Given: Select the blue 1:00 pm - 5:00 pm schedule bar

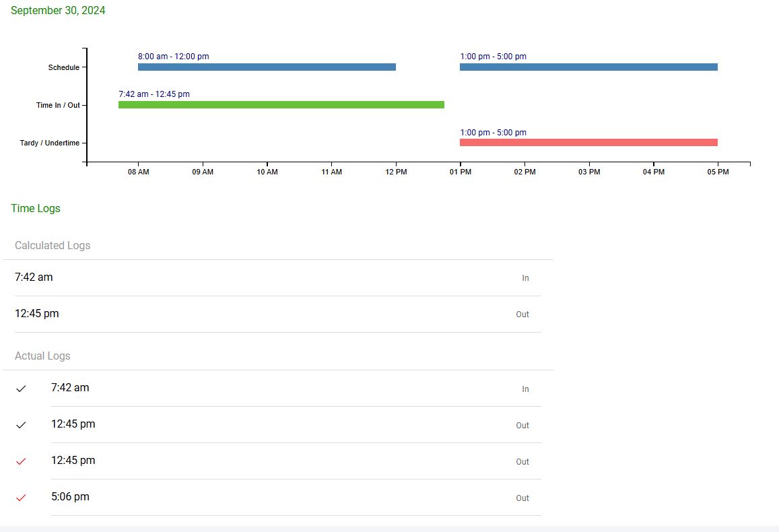Looking at the screenshot, I should [588, 67].
